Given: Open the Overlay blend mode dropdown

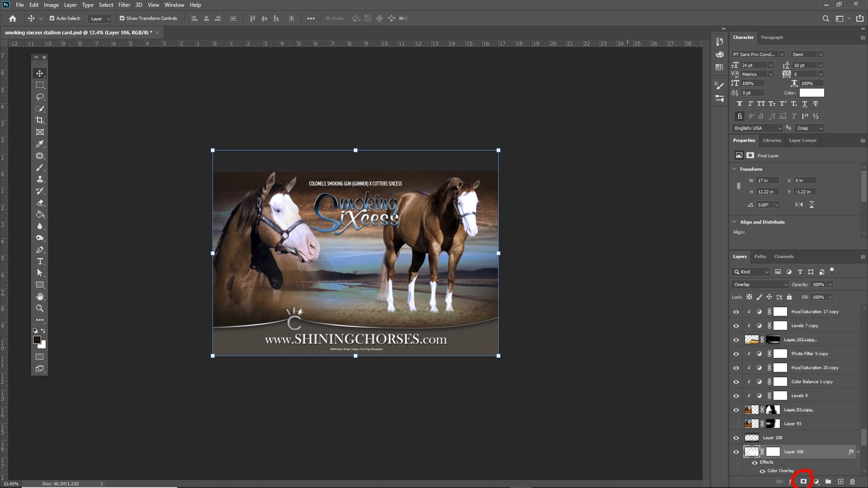Looking at the screenshot, I should (759, 284).
